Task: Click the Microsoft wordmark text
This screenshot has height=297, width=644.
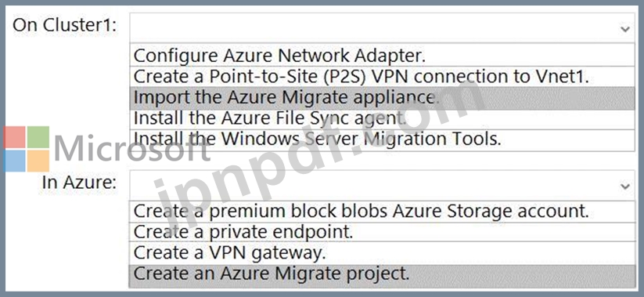Action: (131, 149)
